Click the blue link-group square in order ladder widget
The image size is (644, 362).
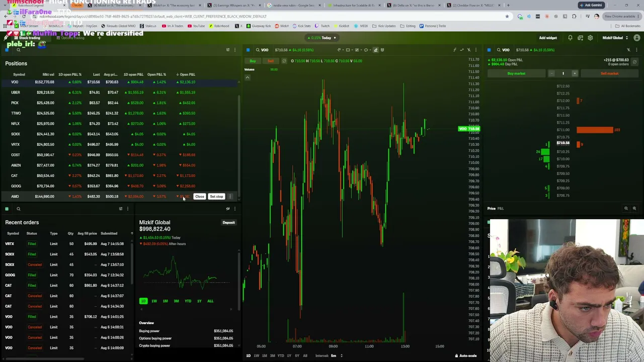click(x=489, y=50)
